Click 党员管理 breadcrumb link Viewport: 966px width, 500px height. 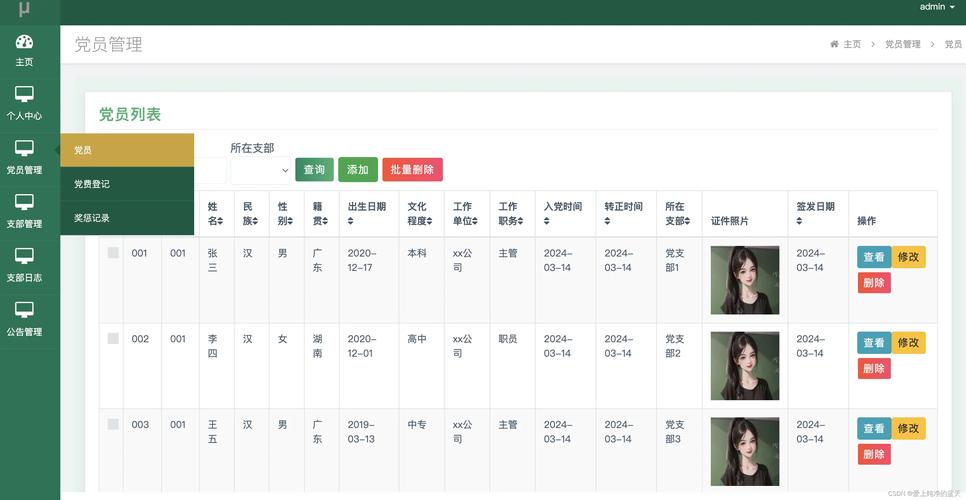point(903,44)
